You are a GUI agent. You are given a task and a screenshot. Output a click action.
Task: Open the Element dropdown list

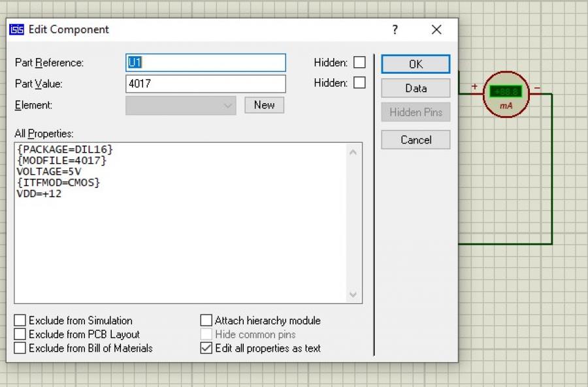click(228, 105)
